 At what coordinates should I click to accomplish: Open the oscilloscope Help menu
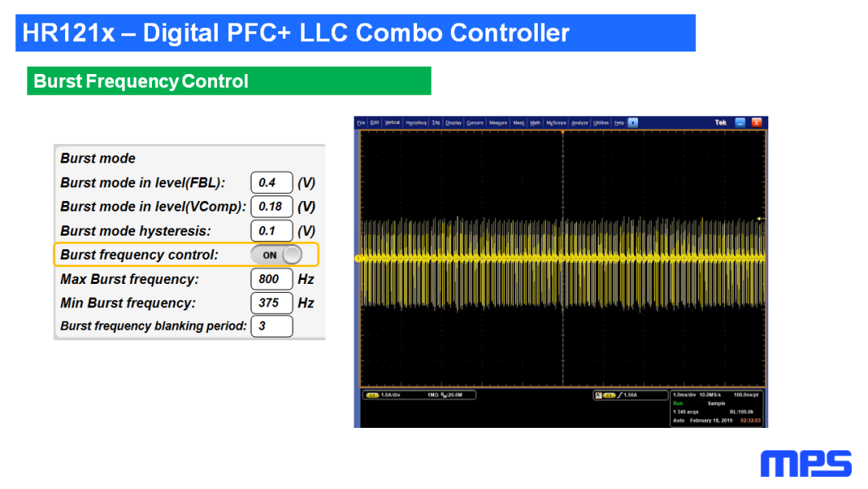click(x=619, y=123)
